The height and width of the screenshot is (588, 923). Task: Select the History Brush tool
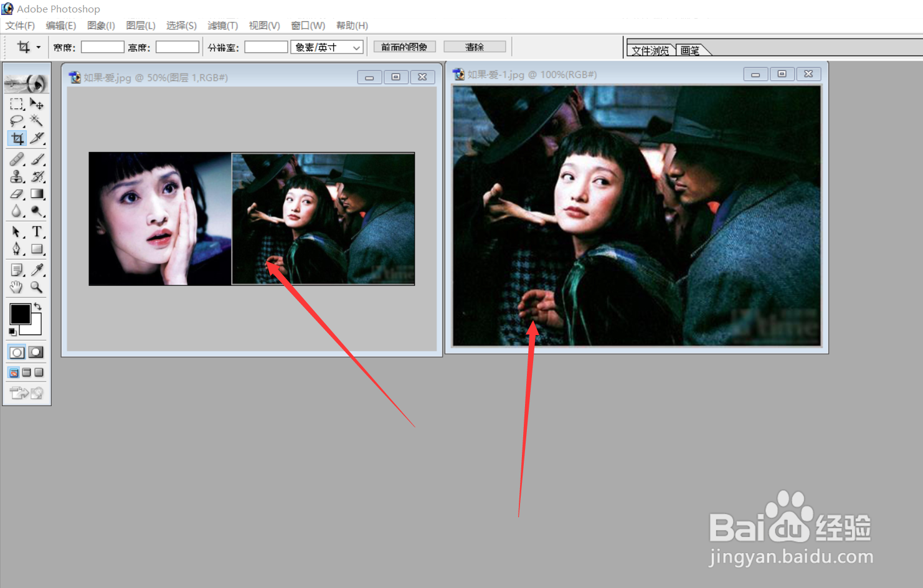click(37, 177)
